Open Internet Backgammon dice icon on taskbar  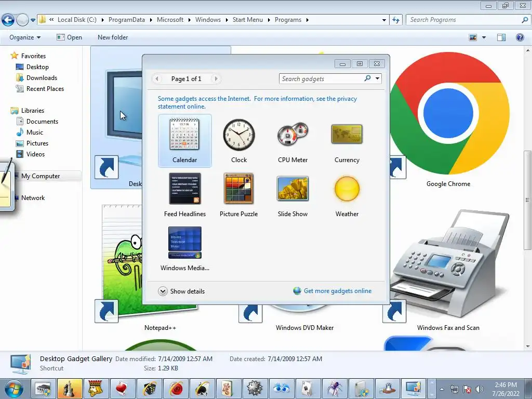(149, 389)
